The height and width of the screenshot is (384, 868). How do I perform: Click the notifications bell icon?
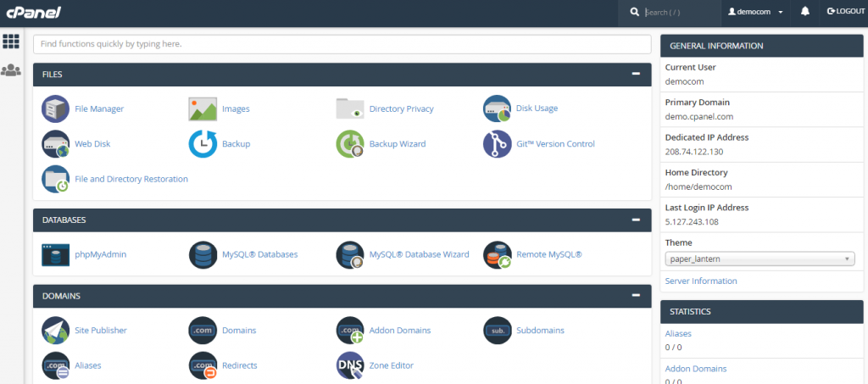click(x=805, y=12)
